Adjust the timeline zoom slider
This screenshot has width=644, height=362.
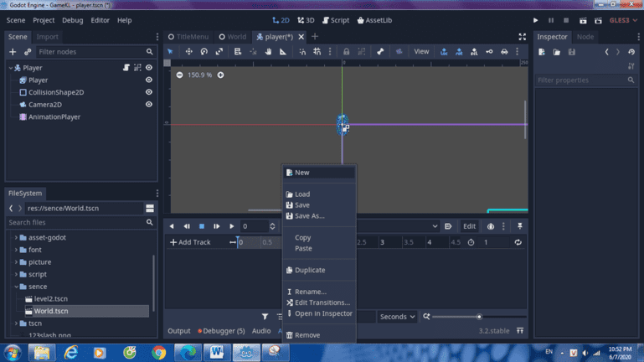[479, 317]
